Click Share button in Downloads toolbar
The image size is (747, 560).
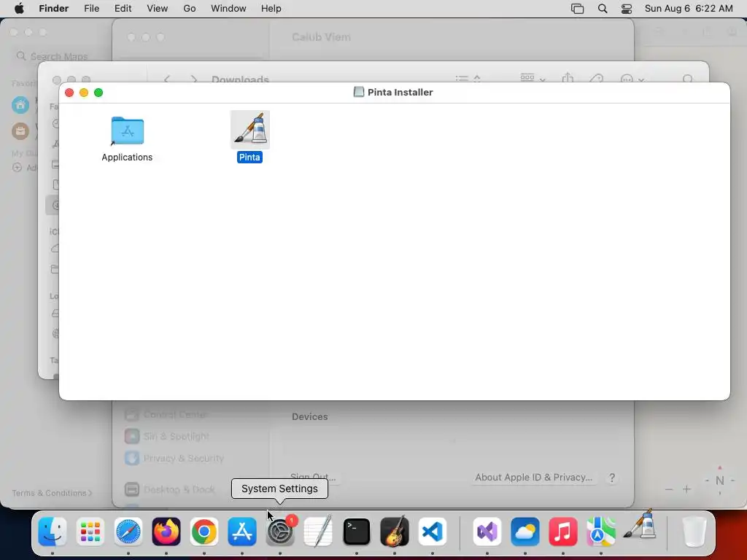[568, 79]
